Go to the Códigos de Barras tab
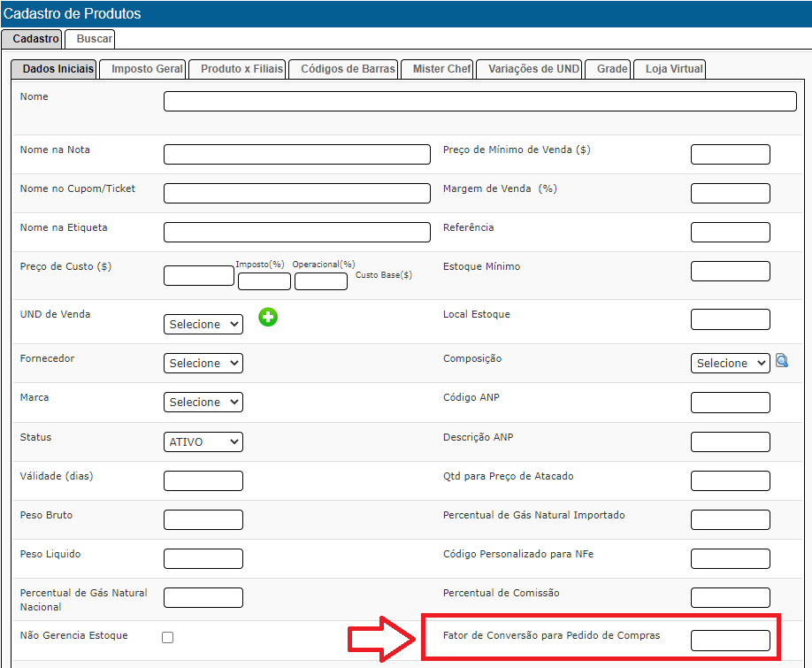 point(348,69)
